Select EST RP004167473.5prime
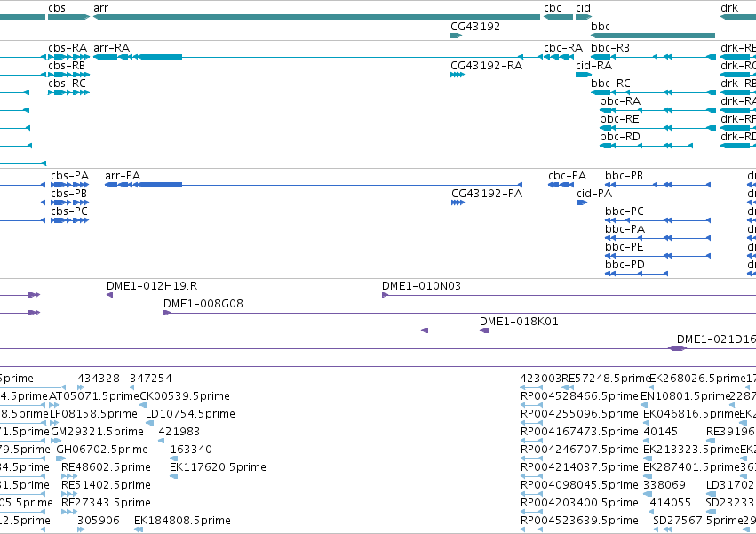The image size is (756, 534). coord(532,441)
